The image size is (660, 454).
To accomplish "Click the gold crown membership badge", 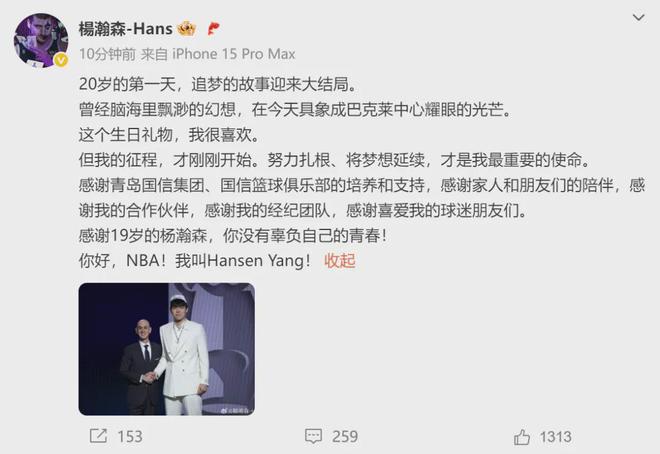I will pyautogui.click(x=186, y=29).
